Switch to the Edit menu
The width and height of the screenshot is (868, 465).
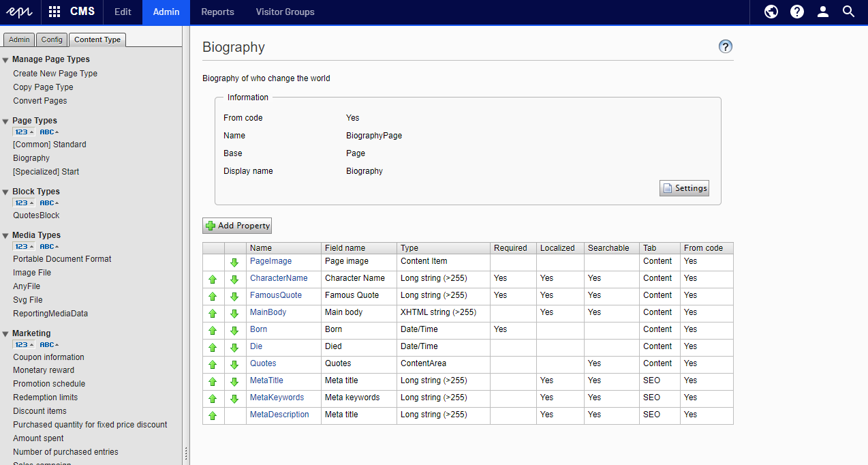pyautogui.click(x=123, y=12)
